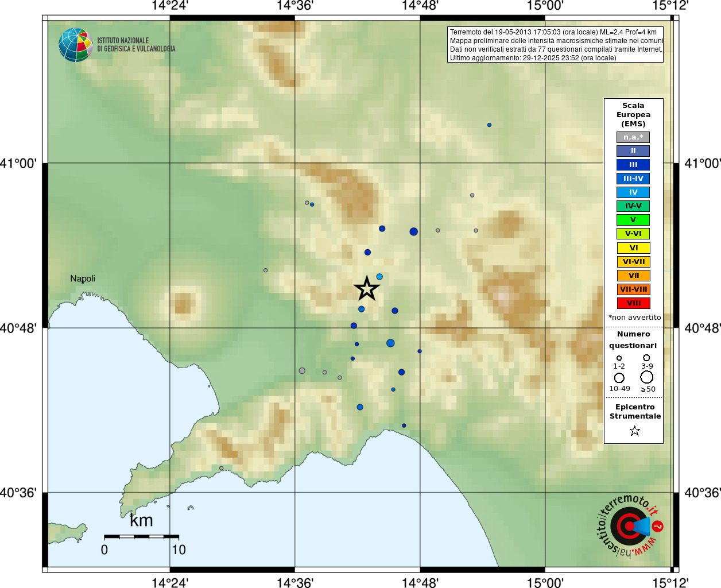Select the IV-V green legend swatch
721x588 pixels.
tap(633, 206)
